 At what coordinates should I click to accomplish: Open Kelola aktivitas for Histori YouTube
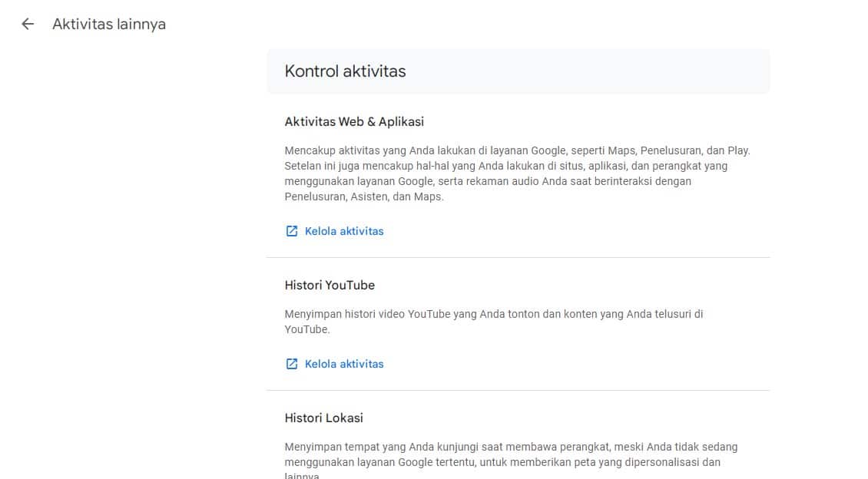(x=343, y=363)
